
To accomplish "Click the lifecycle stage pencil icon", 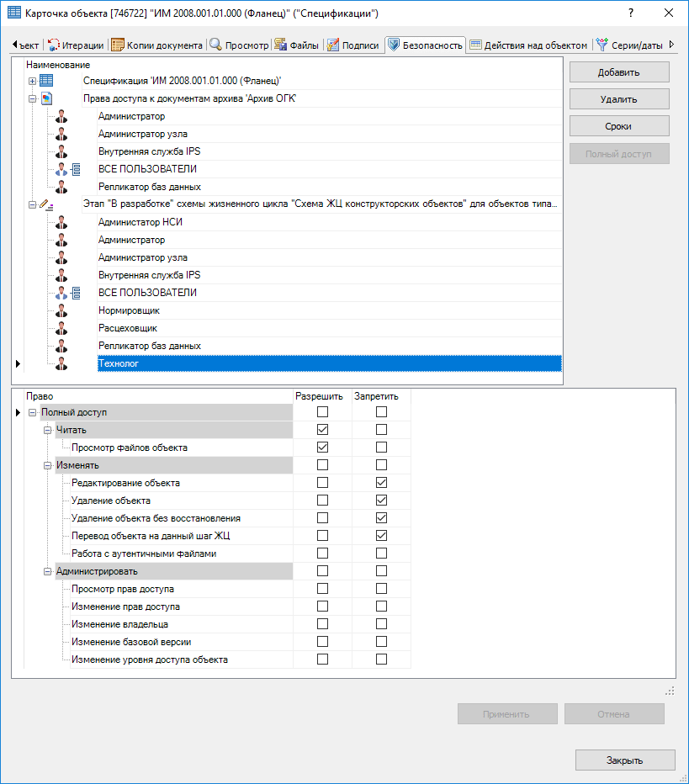I will coord(45,204).
